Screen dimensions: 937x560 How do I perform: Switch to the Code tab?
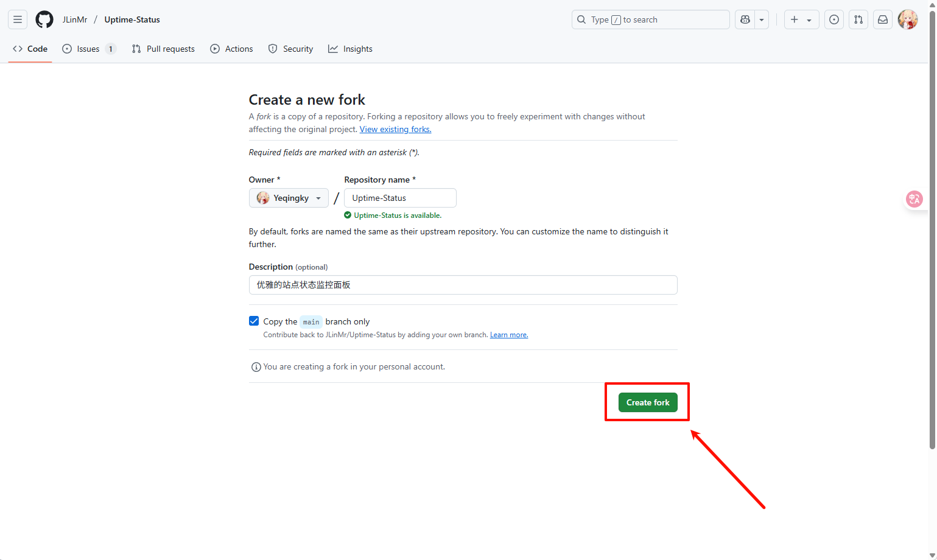[x=30, y=49]
